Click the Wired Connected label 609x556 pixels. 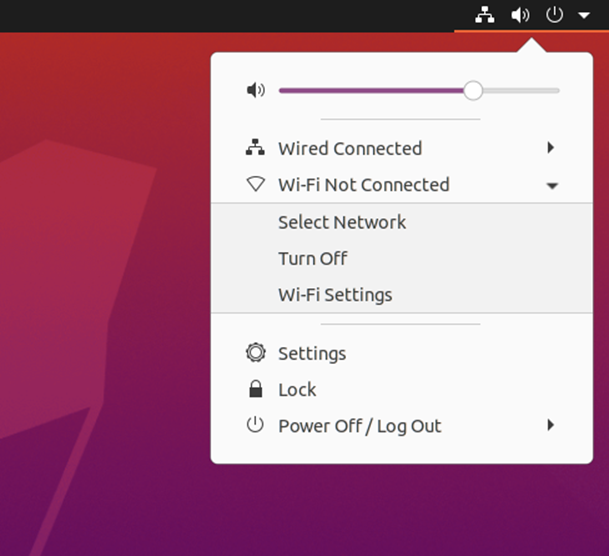tap(350, 148)
